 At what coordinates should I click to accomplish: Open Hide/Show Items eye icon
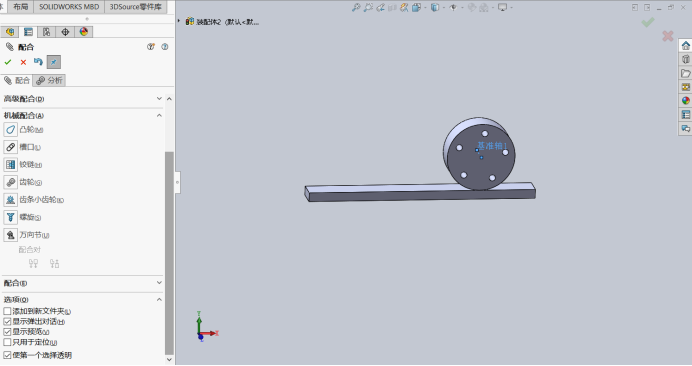click(x=453, y=8)
